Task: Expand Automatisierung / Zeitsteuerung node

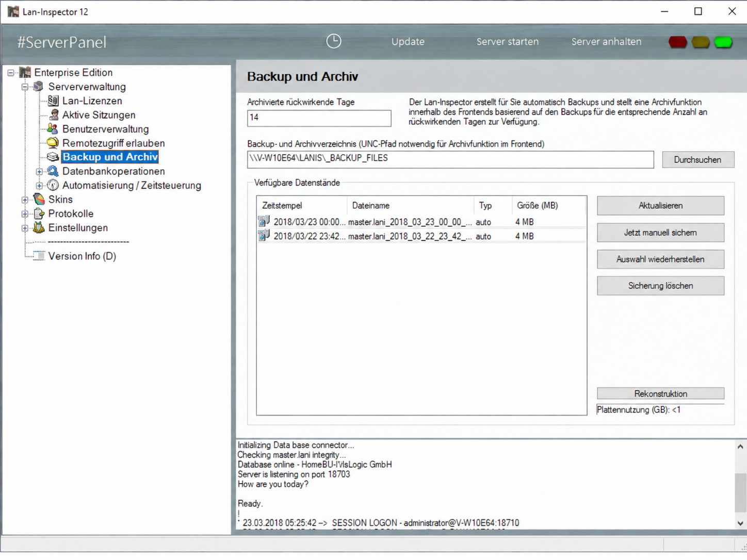Action: click(x=39, y=185)
